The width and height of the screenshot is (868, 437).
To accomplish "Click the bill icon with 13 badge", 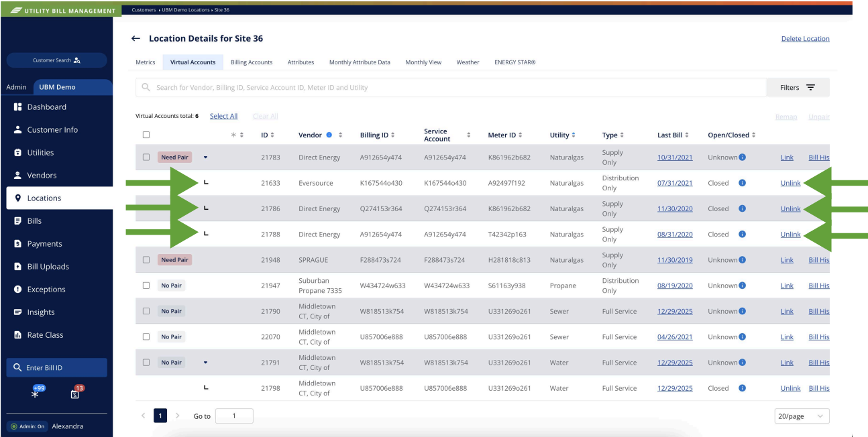I will tap(76, 393).
